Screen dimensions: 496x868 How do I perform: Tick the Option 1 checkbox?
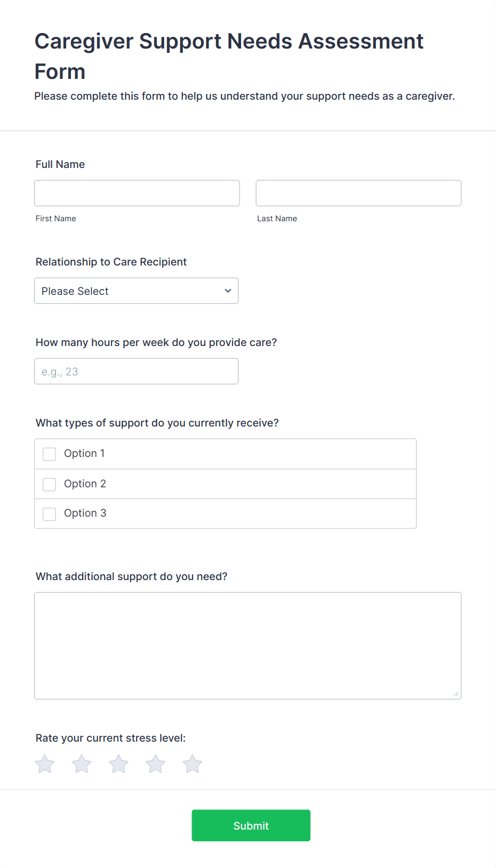(49, 454)
